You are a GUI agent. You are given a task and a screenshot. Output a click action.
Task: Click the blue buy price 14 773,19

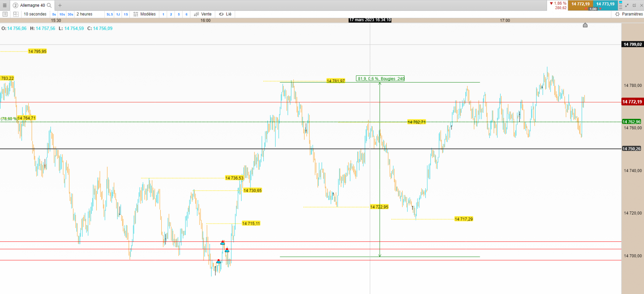(605, 4)
